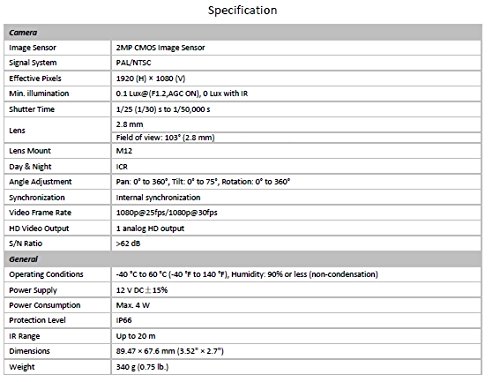The height and width of the screenshot is (382, 500).
Task: Select the Min. illumination value text
Action: pyautogui.click(x=182, y=94)
